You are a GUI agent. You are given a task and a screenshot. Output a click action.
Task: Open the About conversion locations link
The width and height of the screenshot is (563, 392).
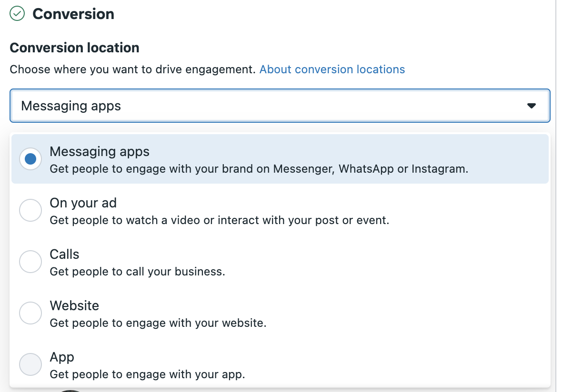[332, 69]
